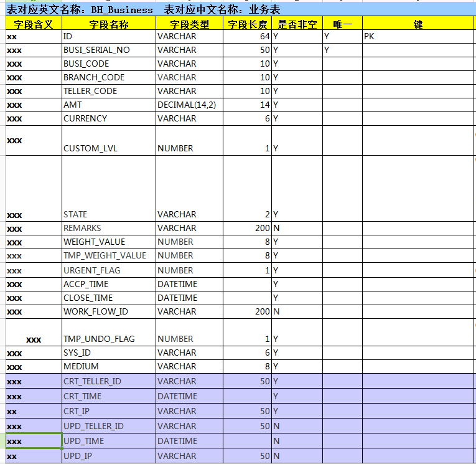Select the BRANCH_CODE cell

pyautogui.click(x=109, y=77)
